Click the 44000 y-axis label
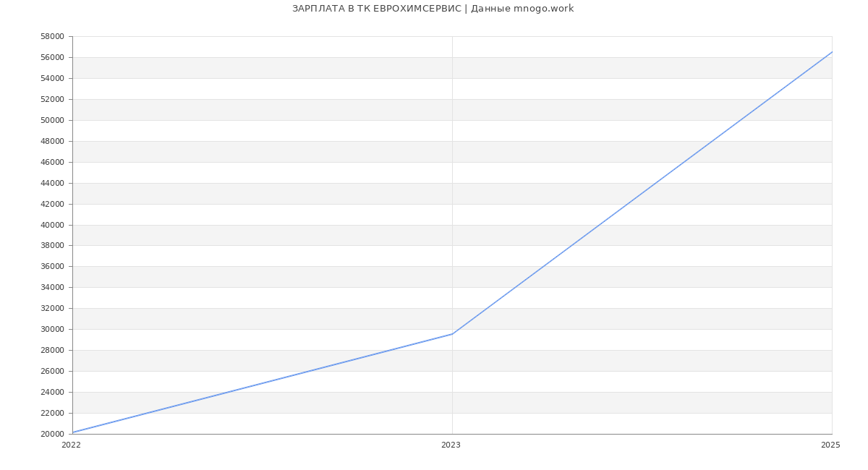 [51, 183]
